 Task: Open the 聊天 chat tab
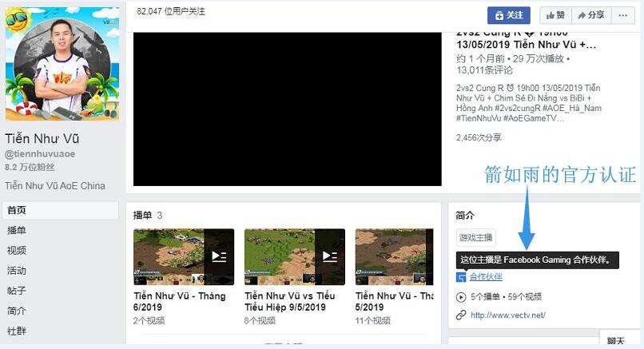[615, 341]
